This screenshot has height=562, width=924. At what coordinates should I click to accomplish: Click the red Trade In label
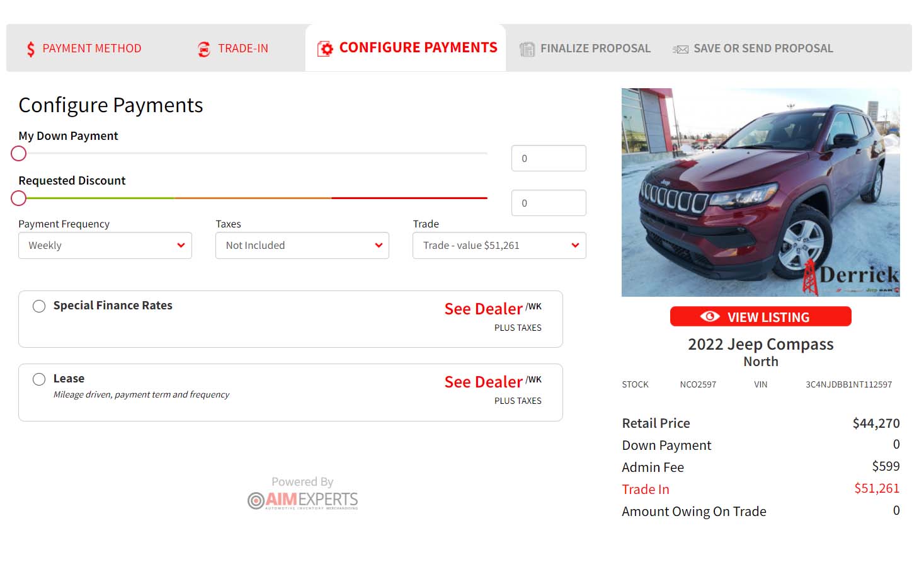tap(646, 490)
